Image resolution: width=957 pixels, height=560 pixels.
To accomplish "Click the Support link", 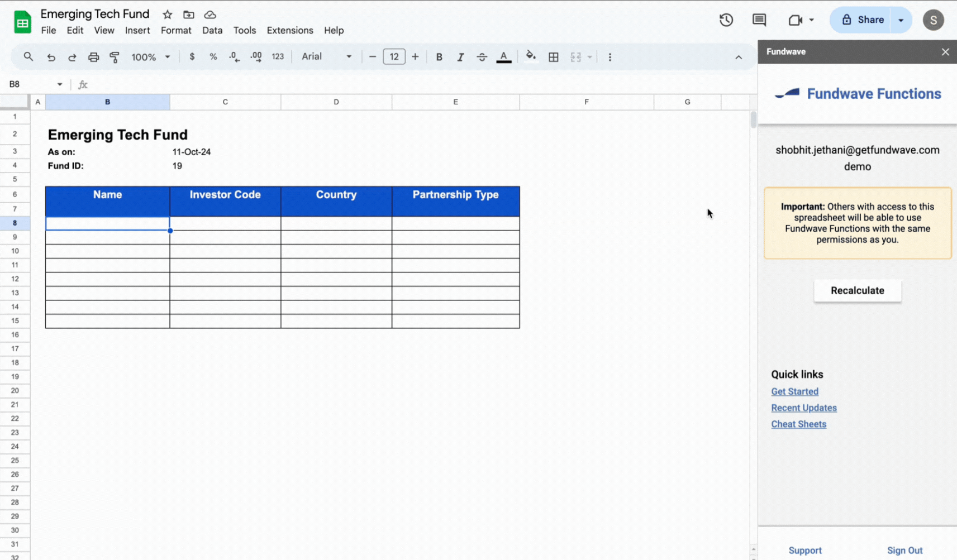I will coord(805,551).
